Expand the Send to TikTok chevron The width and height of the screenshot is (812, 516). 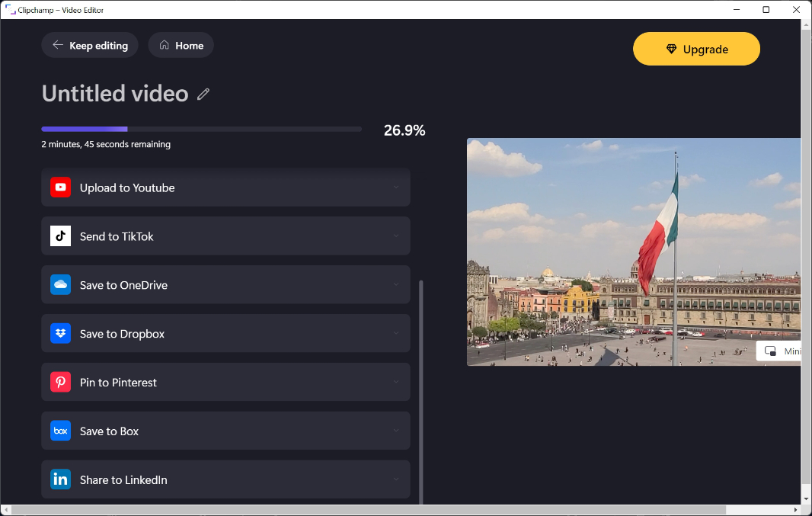[396, 236]
